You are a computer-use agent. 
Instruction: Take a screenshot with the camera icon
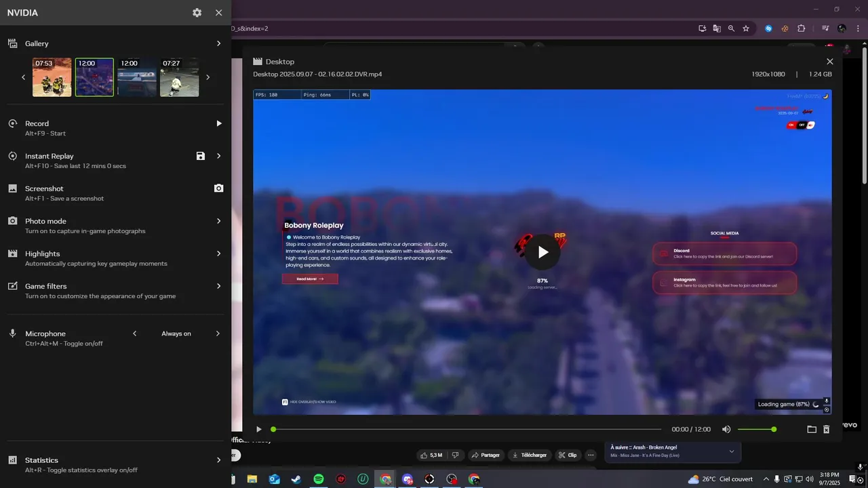point(218,188)
